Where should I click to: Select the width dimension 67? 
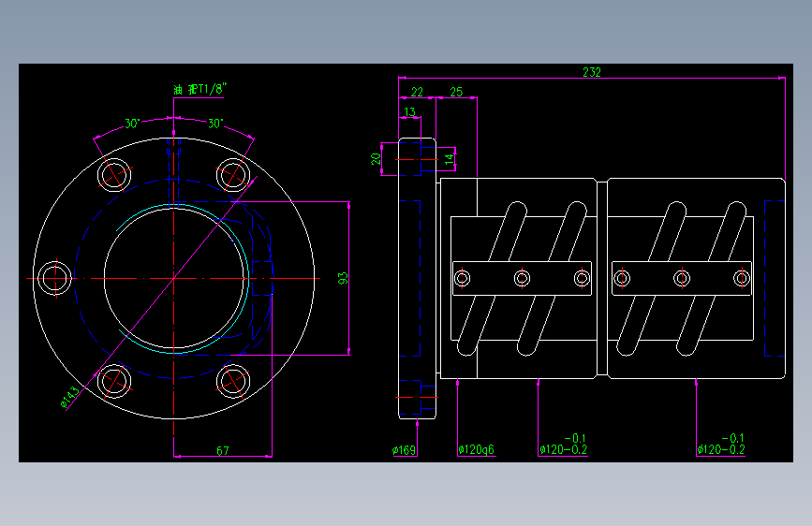point(223,451)
